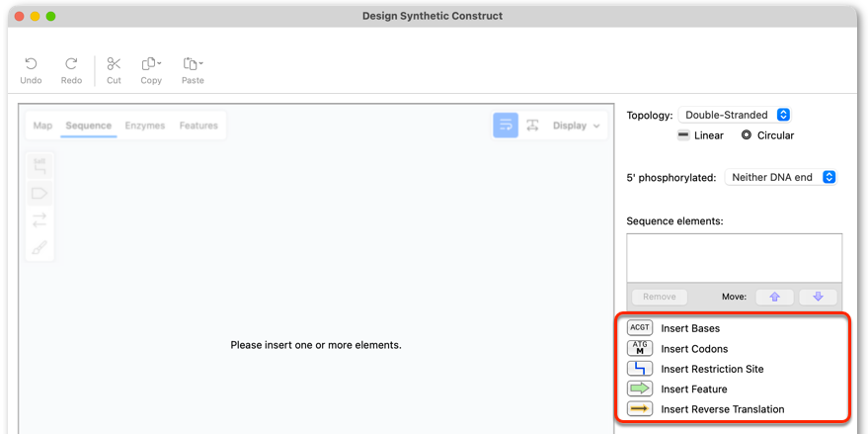Click the green arrow Insert Feature icon
The height and width of the screenshot is (434, 868).
pyautogui.click(x=640, y=389)
